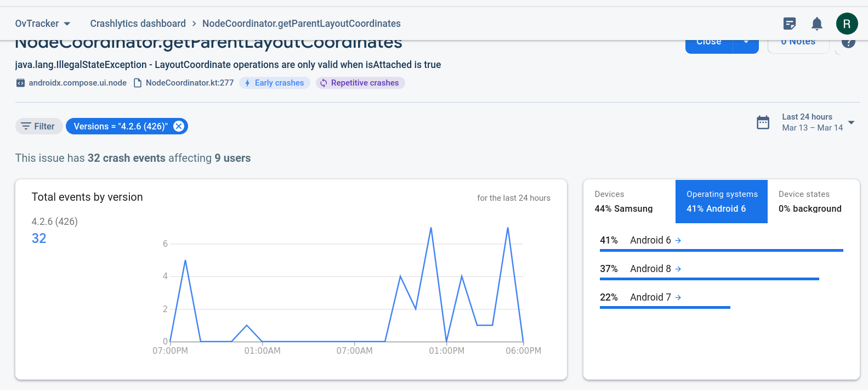Remove the Versions 4.2.6 filter chip

[179, 126]
